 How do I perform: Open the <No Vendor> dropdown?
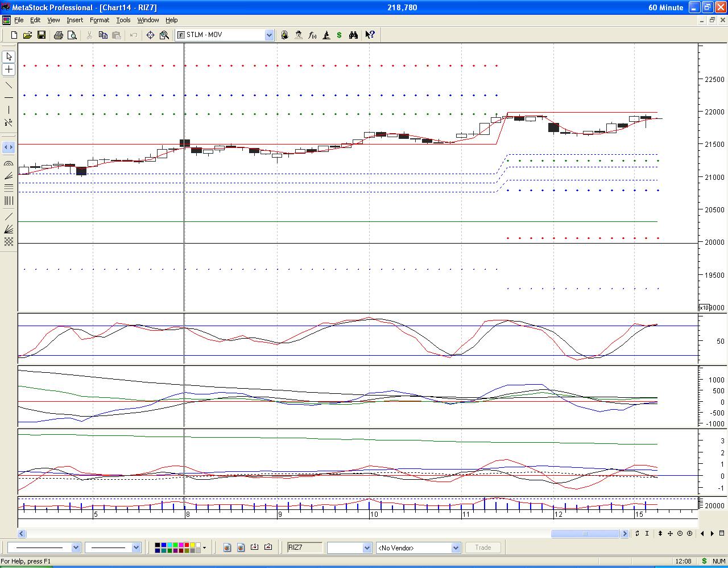pyautogui.click(x=456, y=548)
